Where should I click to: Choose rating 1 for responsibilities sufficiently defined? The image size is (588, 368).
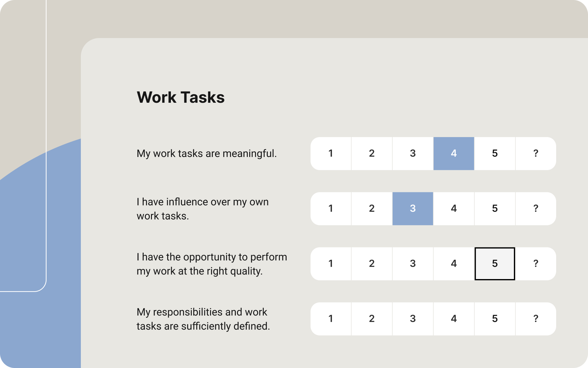[331, 319]
